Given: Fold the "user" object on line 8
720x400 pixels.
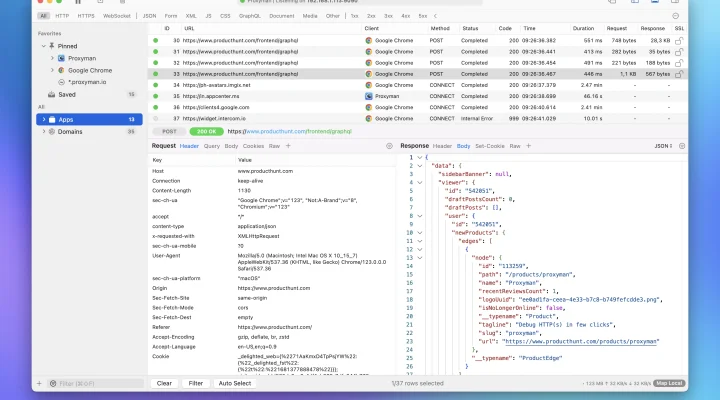Looking at the screenshot, I should pos(420,216).
